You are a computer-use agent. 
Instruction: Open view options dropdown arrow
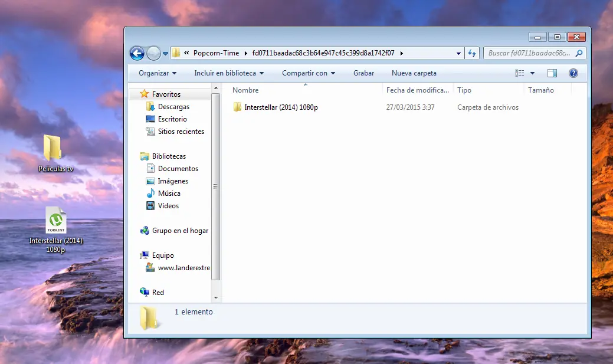coord(532,73)
